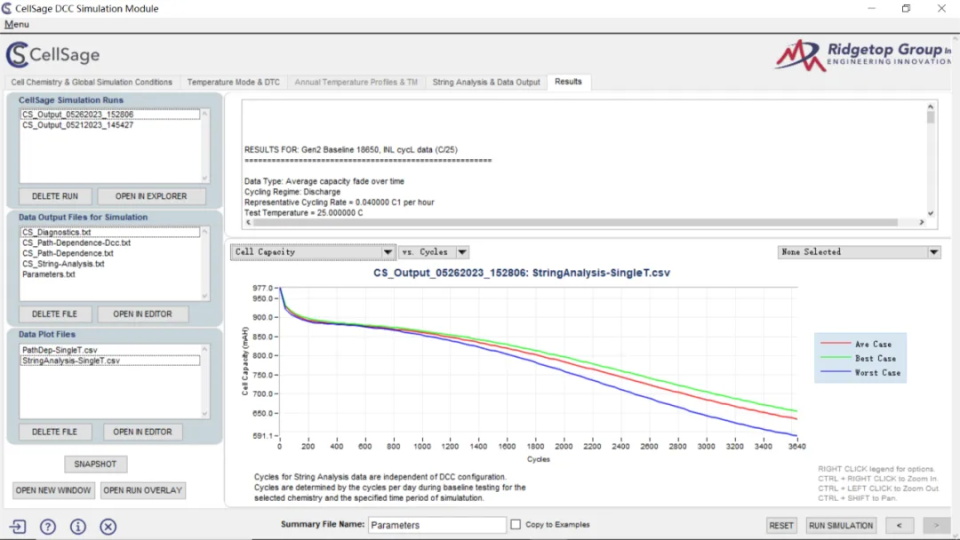The height and width of the screenshot is (540, 960).
Task: Click the Worst Case legend color line
Action: [x=834, y=373]
